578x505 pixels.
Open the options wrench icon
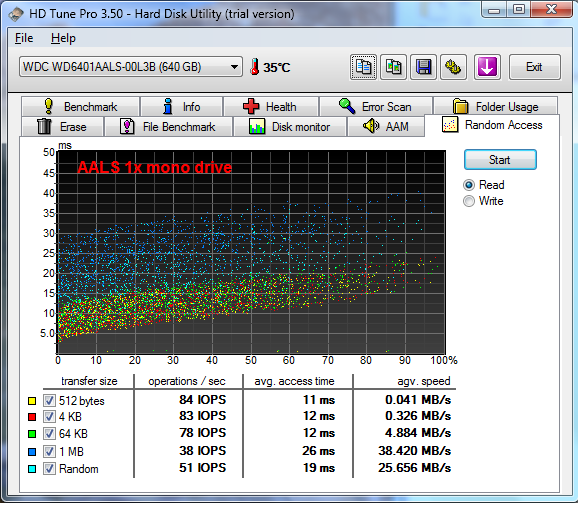click(x=453, y=67)
